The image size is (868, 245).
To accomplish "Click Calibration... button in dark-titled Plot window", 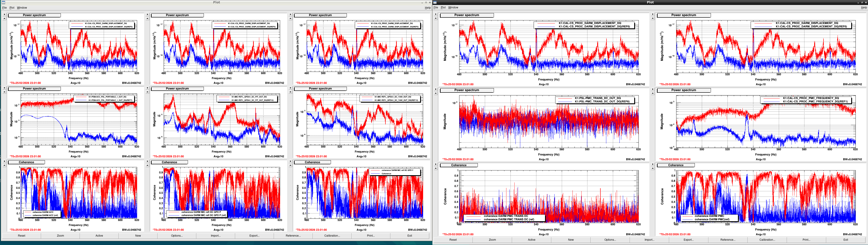I will [x=767, y=240].
